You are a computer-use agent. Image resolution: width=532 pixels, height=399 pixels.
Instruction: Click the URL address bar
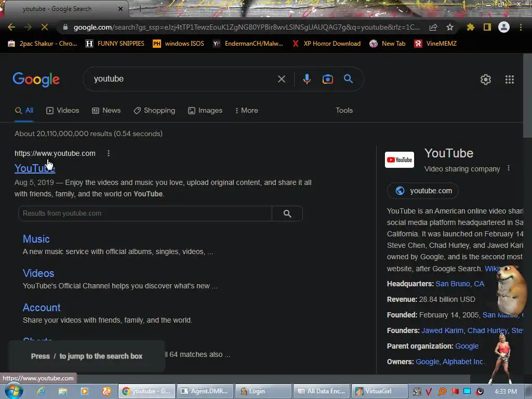coord(246,27)
